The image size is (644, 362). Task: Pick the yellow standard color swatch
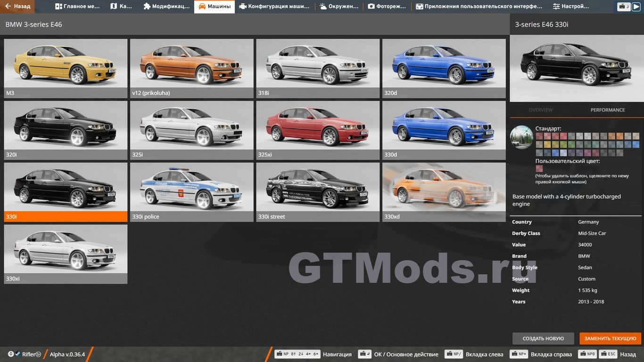(547, 144)
